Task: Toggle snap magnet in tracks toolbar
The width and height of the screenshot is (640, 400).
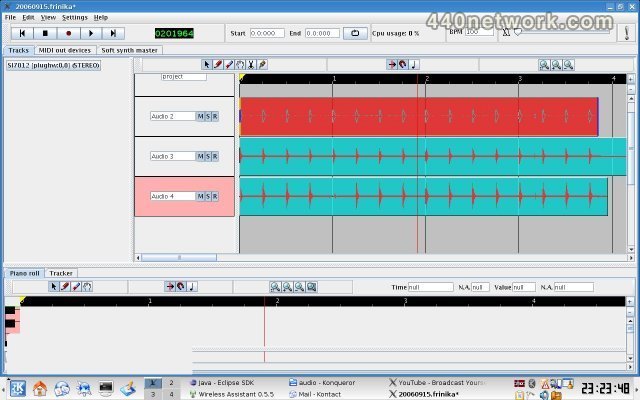Action: tap(403, 64)
